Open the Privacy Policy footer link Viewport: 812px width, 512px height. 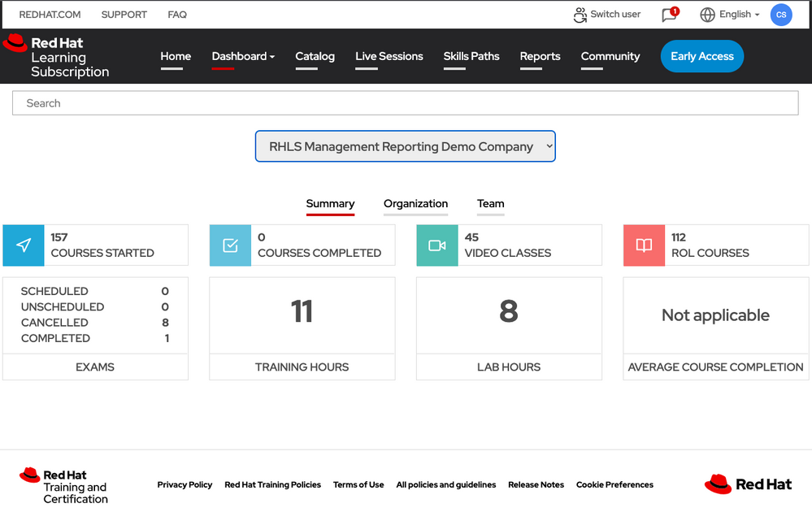click(x=185, y=484)
